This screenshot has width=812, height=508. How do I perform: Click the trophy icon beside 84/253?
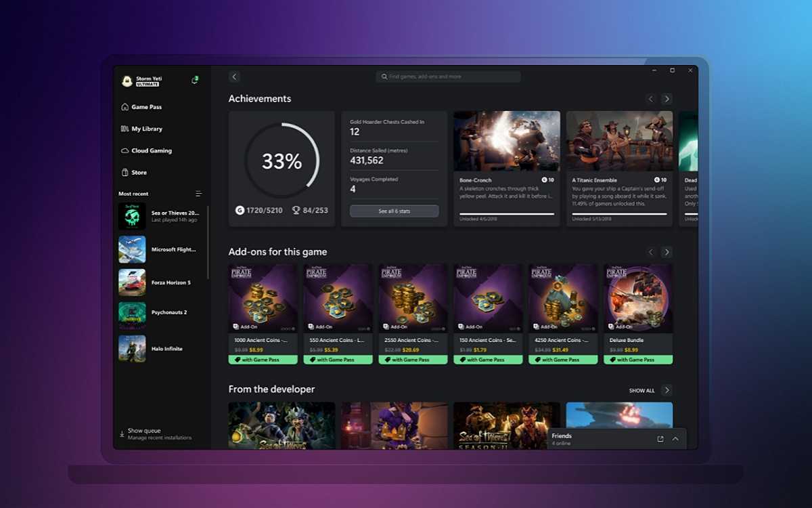tap(296, 211)
